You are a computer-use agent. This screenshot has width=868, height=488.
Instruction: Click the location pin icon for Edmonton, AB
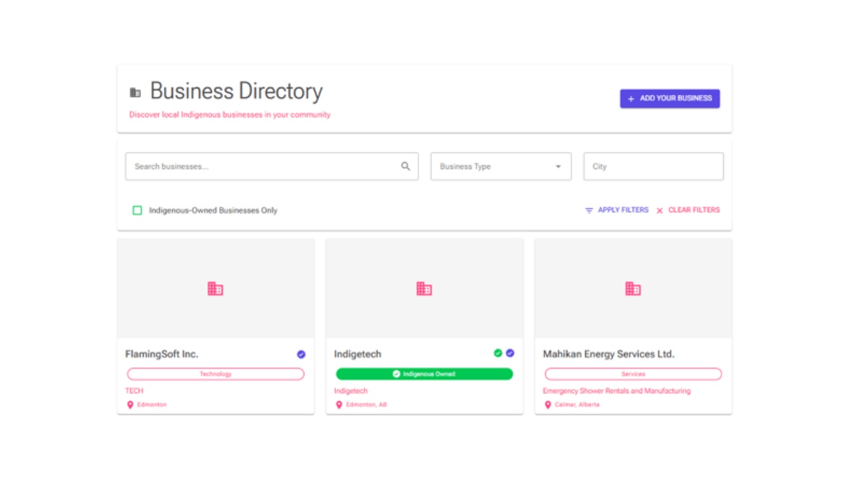coord(338,404)
